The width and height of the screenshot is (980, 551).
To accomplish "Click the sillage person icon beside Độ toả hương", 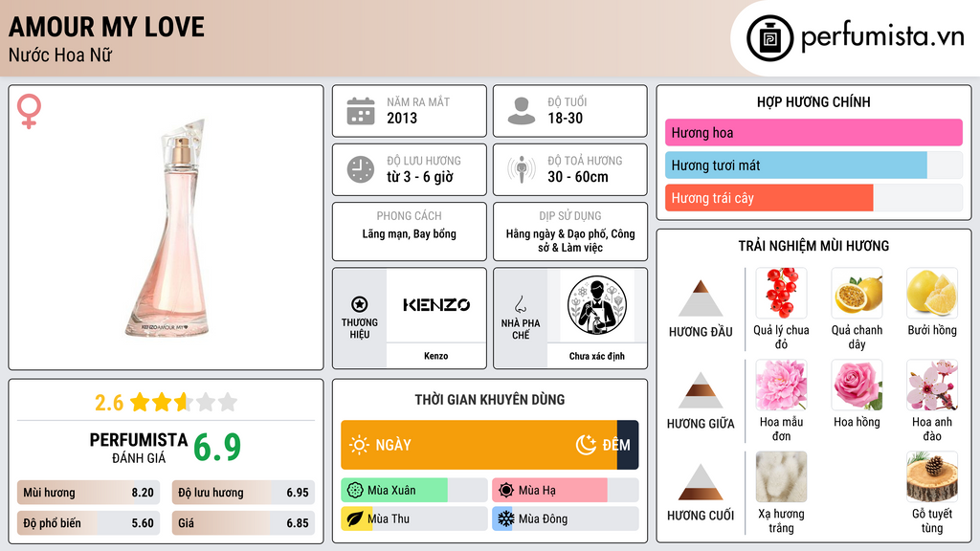I will (522, 169).
